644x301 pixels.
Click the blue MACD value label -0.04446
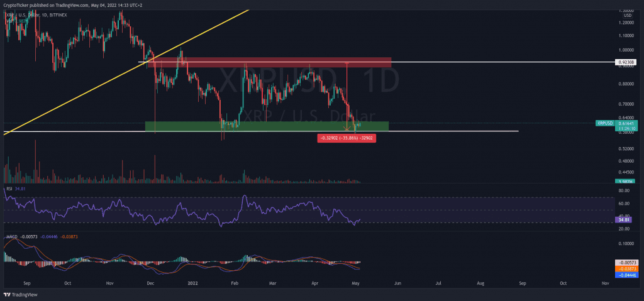point(625,275)
